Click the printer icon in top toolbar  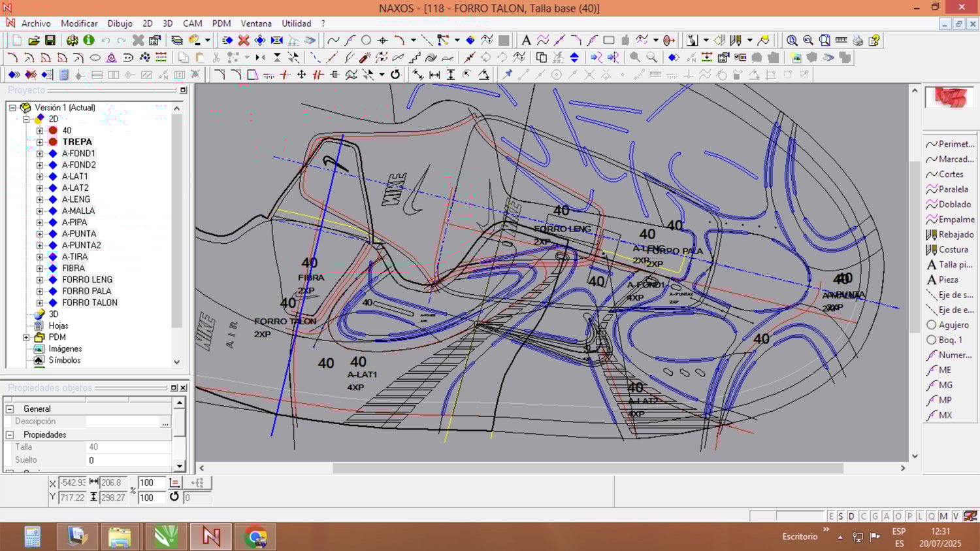(x=858, y=41)
